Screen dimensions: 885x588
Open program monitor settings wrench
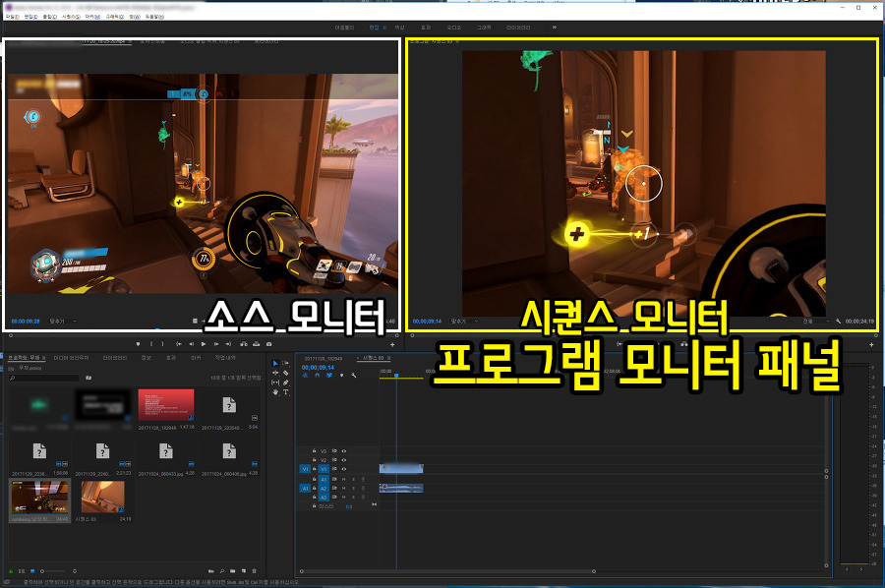point(839,322)
